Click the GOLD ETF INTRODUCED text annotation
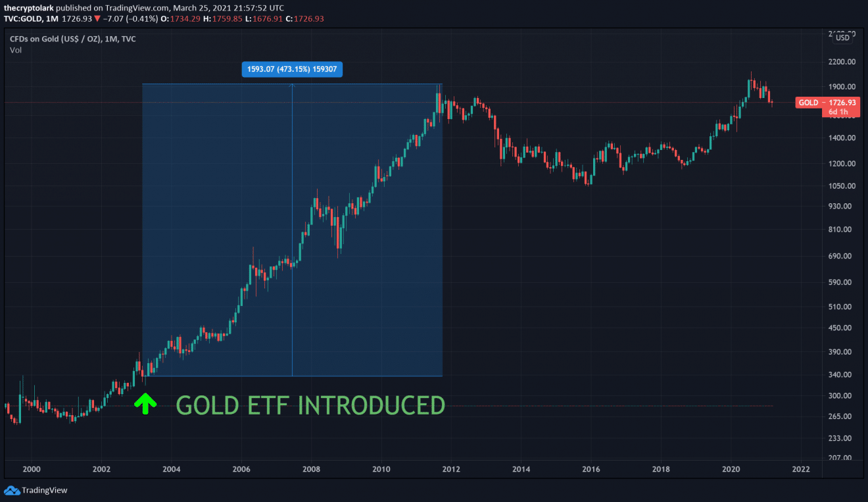The image size is (868, 502). pyautogui.click(x=310, y=405)
